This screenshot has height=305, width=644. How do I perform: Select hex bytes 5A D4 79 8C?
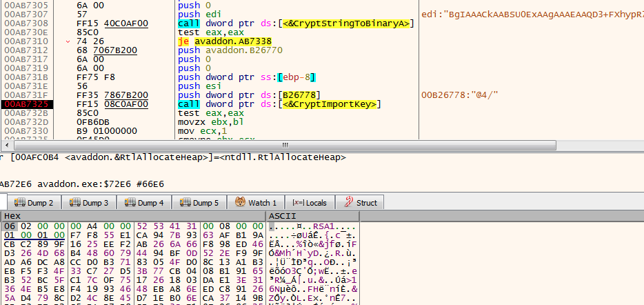[x=34, y=298]
